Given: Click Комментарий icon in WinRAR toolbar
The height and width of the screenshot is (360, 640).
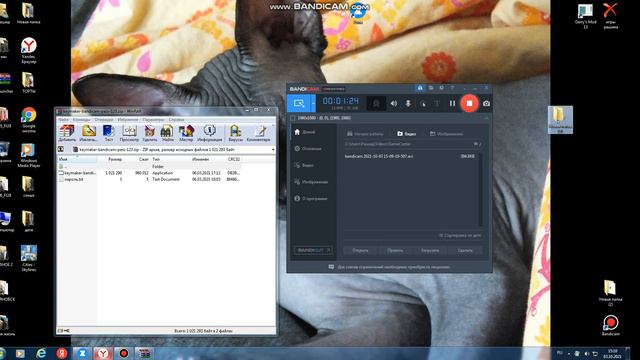Looking at the screenshot, I should [x=258, y=133].
